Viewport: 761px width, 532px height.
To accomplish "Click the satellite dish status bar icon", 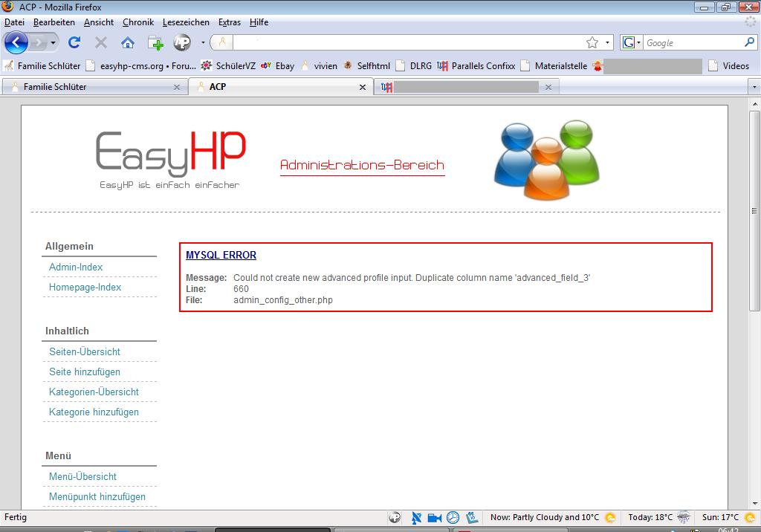I will pyautogui.click(x=416, y=517).
